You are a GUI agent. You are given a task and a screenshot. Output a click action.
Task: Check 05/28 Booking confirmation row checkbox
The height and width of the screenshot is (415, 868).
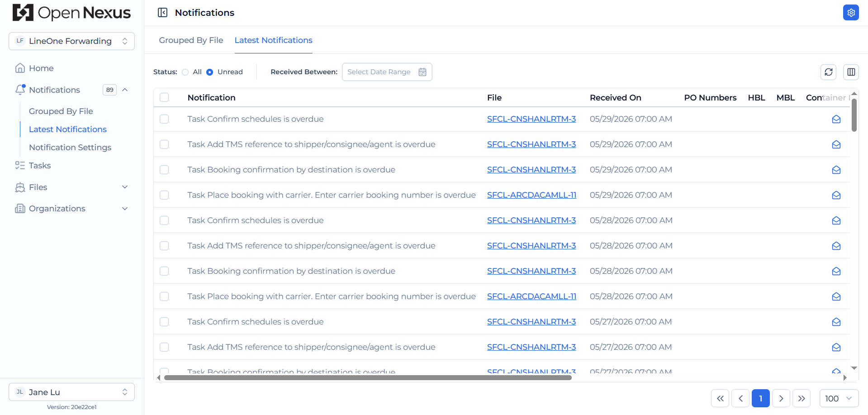[164, 271]
